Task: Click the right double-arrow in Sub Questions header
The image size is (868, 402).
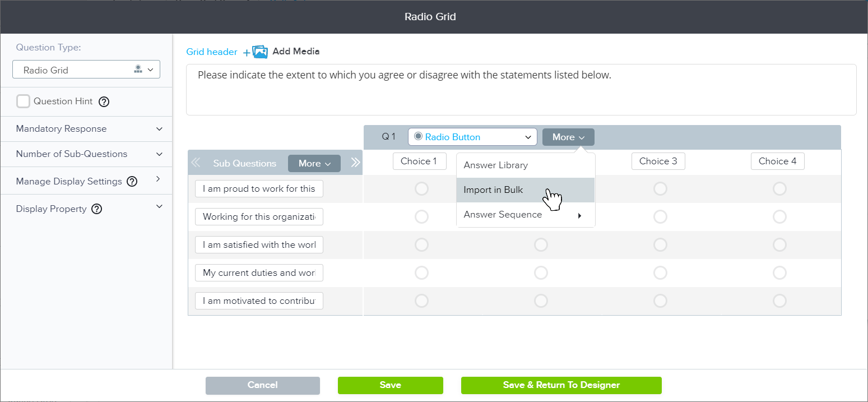Action: (x=355, y=163)
